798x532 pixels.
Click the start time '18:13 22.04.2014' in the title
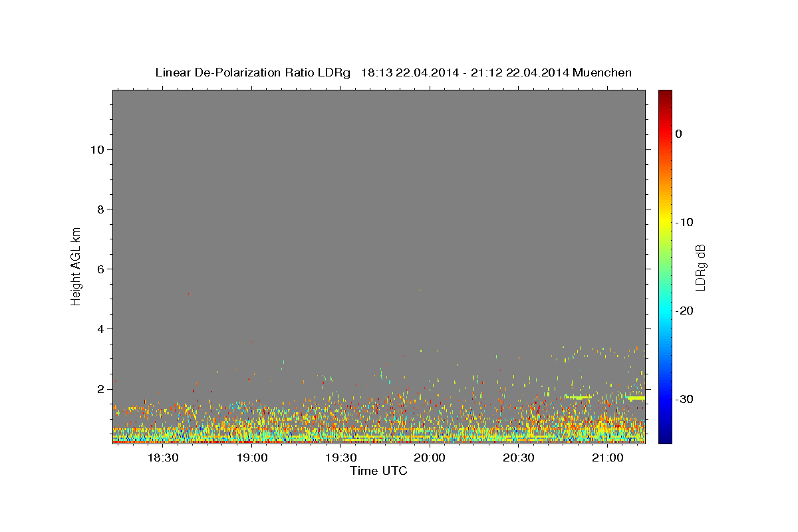point(410,72)
